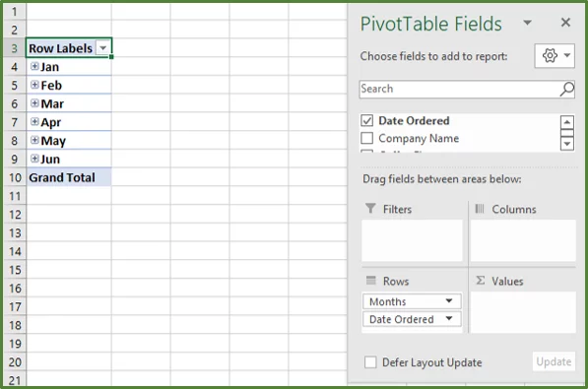
Task: Click inside the Columns area box
Action: [523, 240]
